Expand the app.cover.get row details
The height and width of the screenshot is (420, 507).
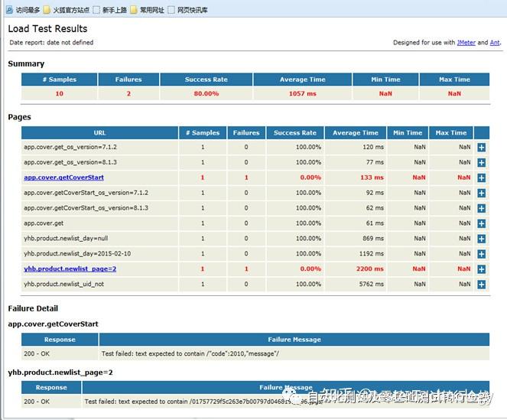pyautogui.click(x=481, y=223)
